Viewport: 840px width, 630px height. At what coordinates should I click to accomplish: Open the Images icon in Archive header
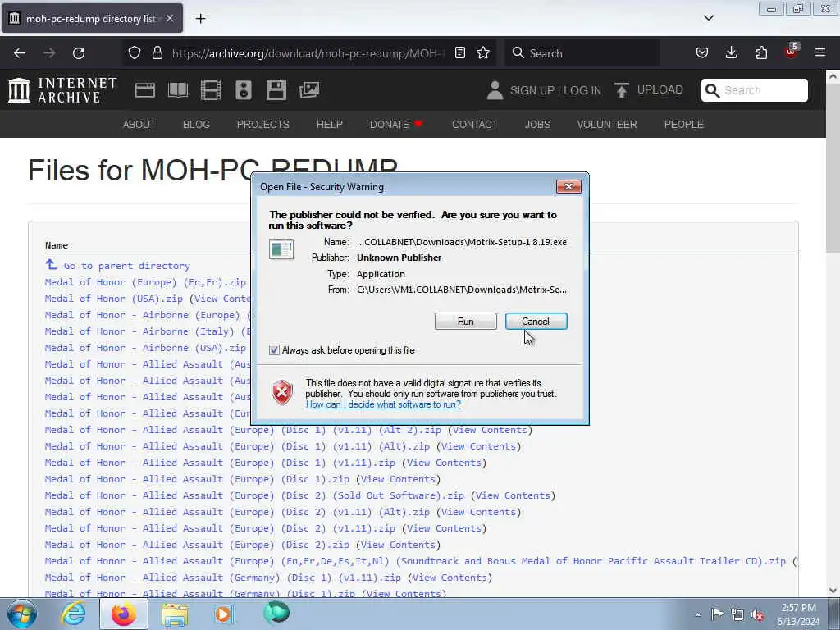(309, 90)
